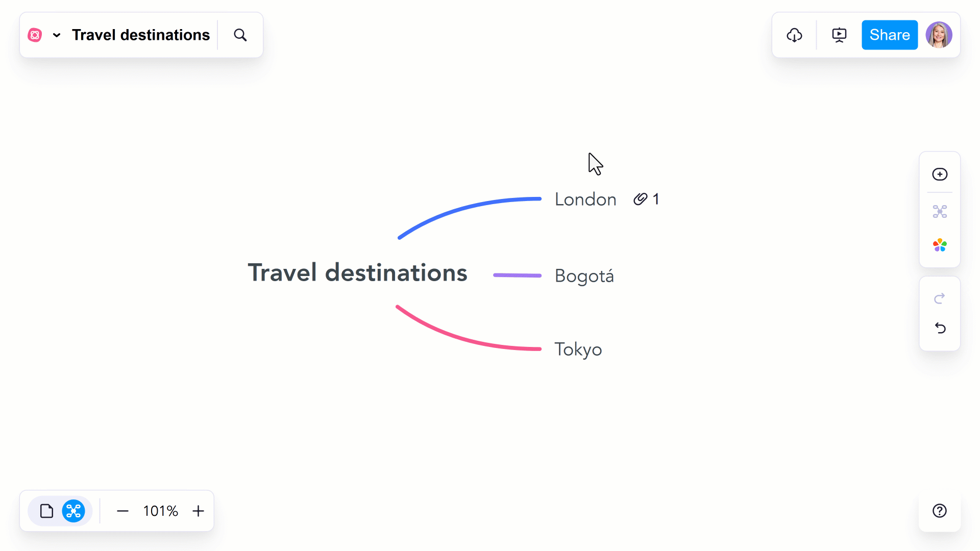980x551 pixels.
Task: Click the undo arrow icon
Action: pyautogui.click(x=940, y=328)
